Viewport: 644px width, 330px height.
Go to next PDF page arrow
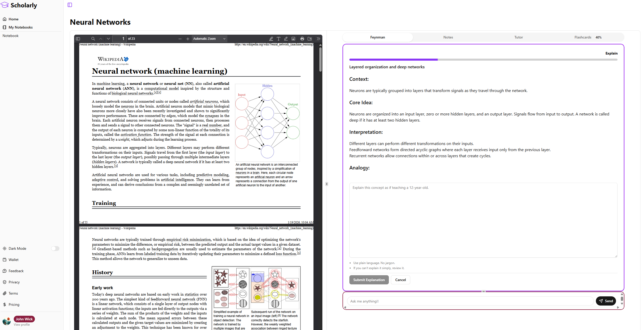pyautogui.click(x=108, y=39)
